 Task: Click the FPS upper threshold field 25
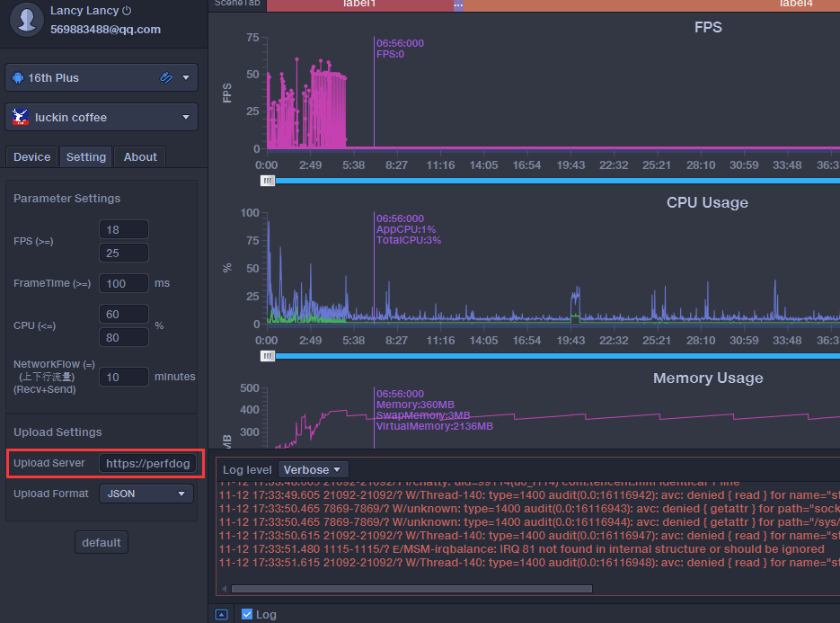(x=124, y=253)
